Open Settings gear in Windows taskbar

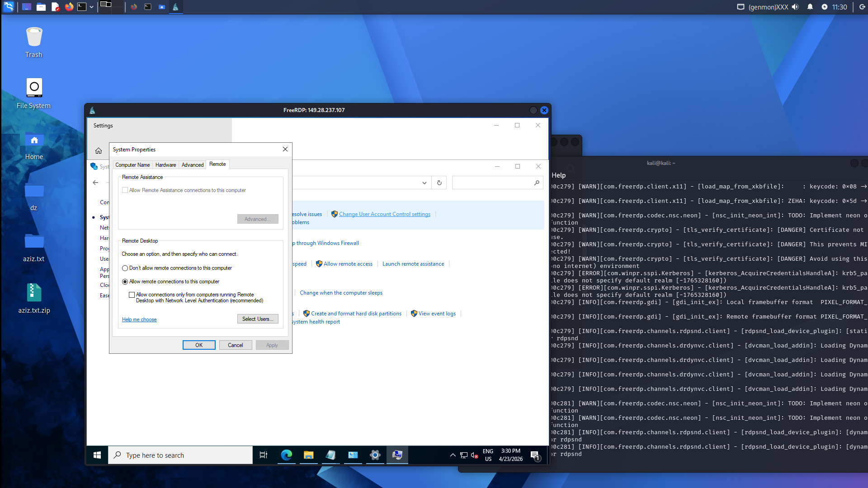coord(375,455)
